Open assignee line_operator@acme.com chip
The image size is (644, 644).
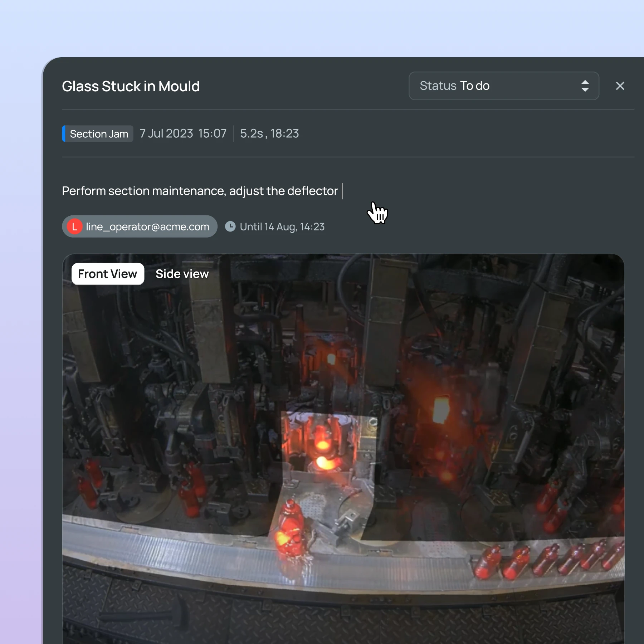pyautogui.click(x=147, y=226)
